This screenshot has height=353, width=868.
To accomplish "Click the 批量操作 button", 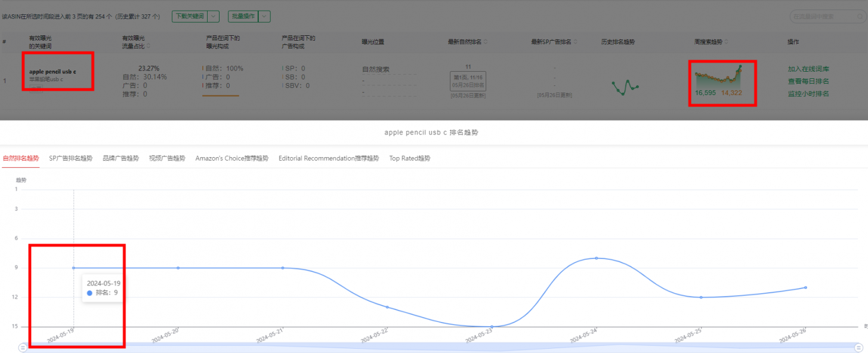I will pos(243,17).
